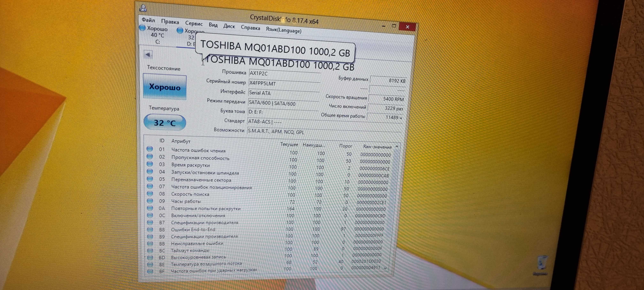Click the status icon for attribute 04
Screen dimensions: 644x290
(x=149, y=171)
